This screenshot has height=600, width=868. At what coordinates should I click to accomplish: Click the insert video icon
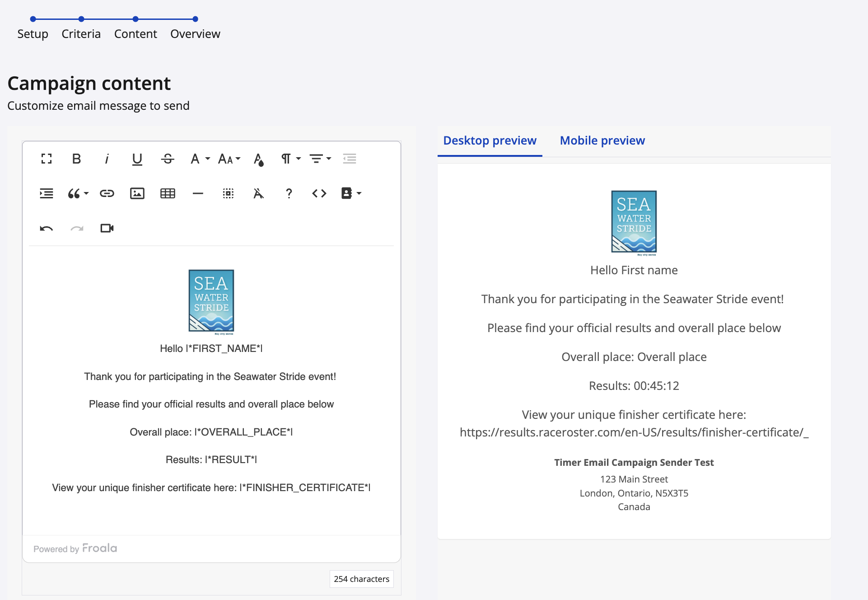click(107, 228)
